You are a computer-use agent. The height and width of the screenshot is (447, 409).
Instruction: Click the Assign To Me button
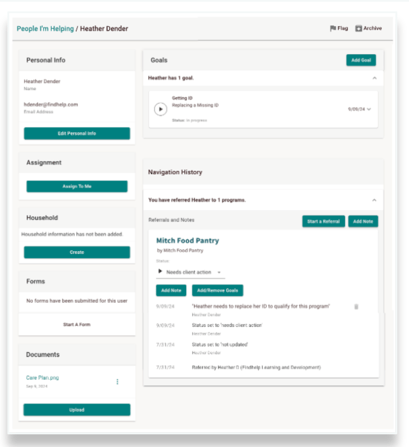77,186
